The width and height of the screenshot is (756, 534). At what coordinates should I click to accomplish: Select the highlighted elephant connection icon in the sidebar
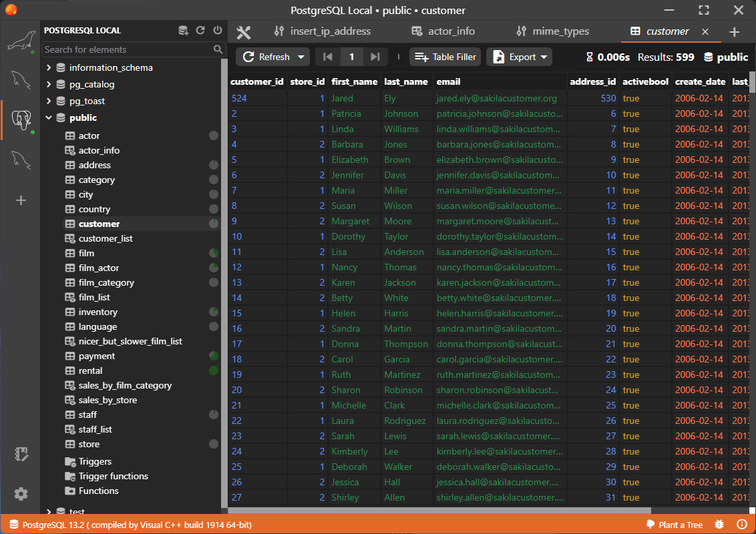pos(21,120)
